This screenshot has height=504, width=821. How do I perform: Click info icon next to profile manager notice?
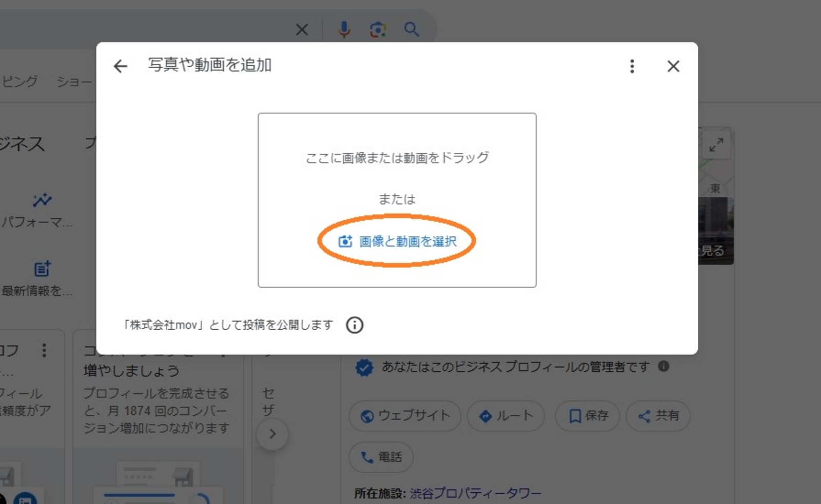click(663, 366)
